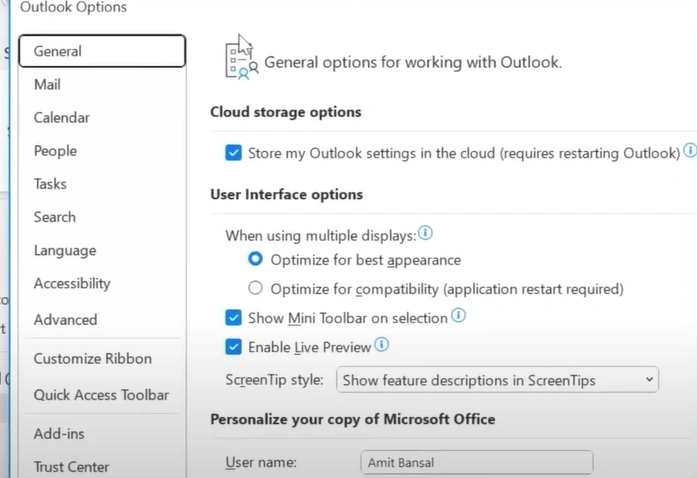697x478 pixels.
Task: Click the General options header icon
Action: (x=241, y=61)
